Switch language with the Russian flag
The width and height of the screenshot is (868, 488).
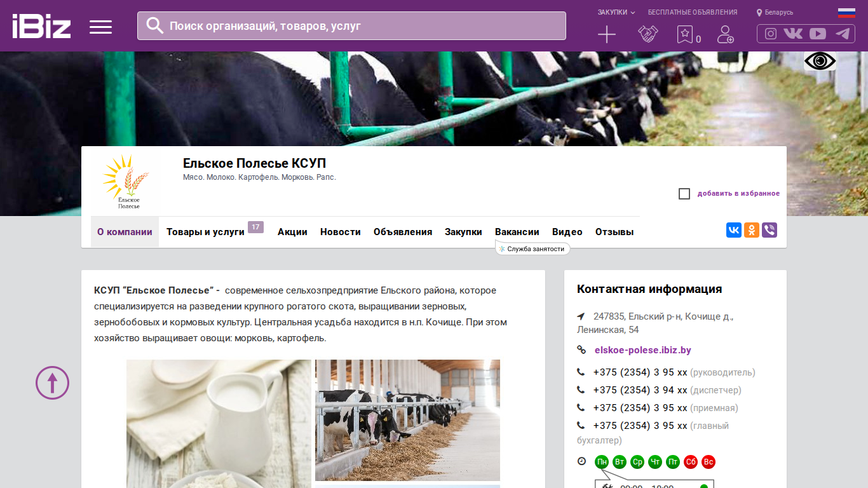[846, 12]
